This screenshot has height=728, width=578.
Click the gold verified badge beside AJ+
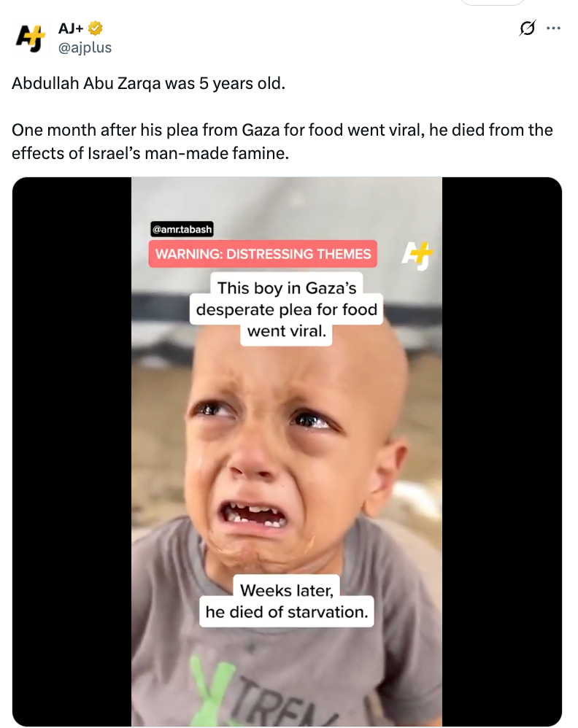tap(96, 28)
